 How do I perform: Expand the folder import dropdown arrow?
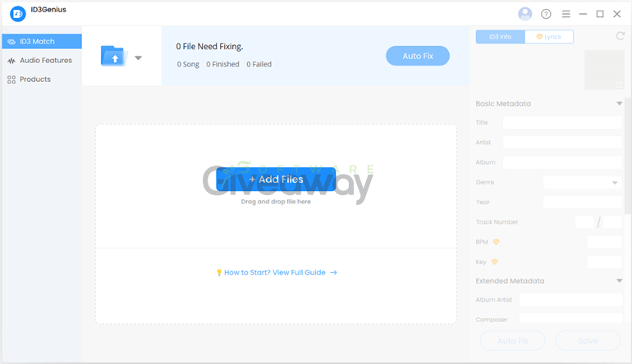tap(138, 57)
